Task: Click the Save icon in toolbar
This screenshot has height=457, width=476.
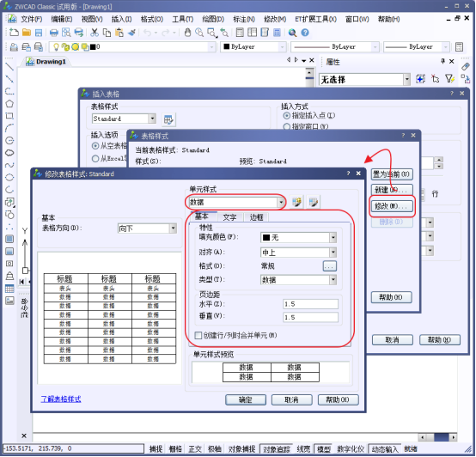Action: point(39,33)
